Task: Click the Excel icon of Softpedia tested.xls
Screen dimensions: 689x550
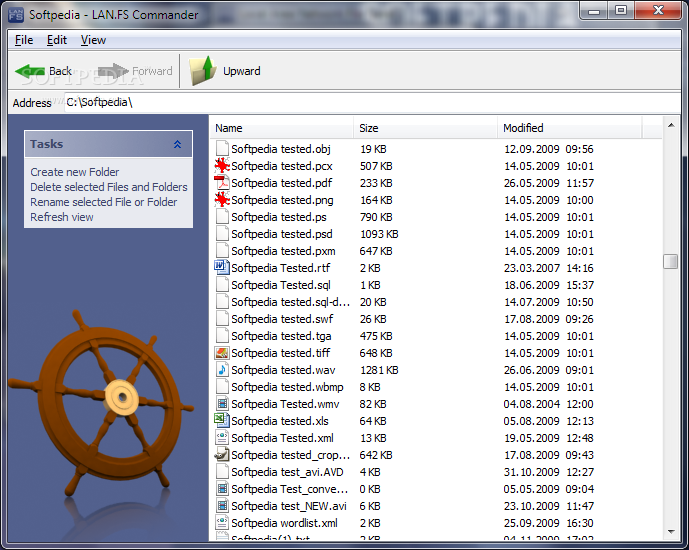Action: click(x=222, y=421)
